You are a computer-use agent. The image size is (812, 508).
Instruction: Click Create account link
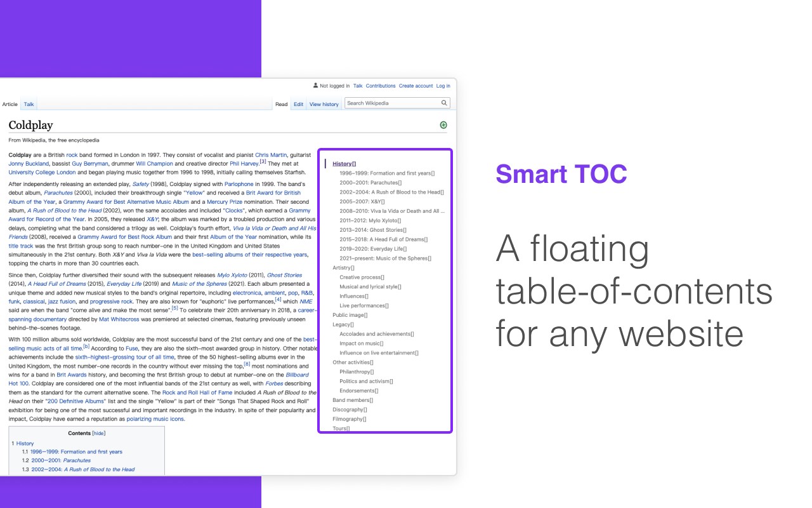tap(416, 86)
